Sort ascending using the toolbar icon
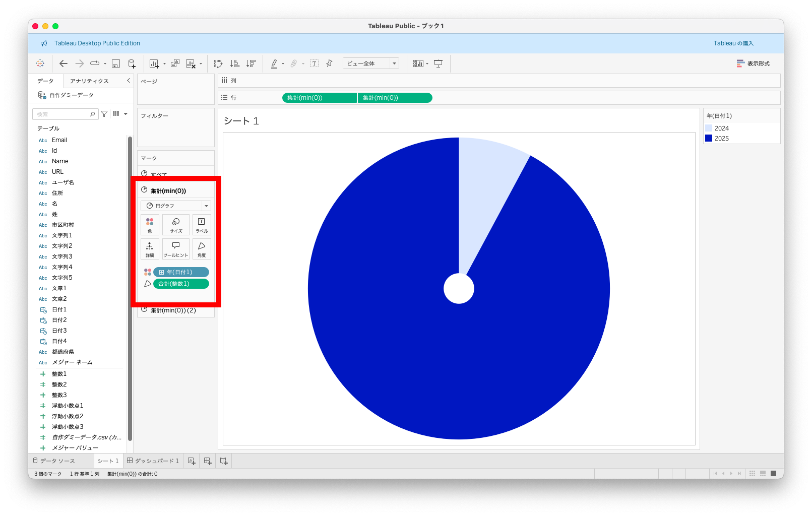 point(234,63)
